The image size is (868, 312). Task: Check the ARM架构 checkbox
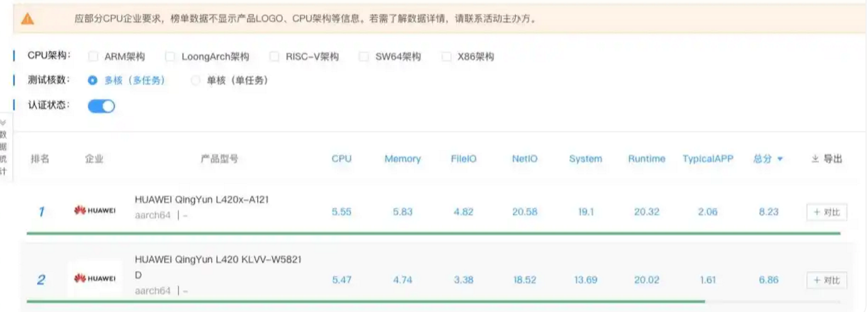(x=94, y=57)
